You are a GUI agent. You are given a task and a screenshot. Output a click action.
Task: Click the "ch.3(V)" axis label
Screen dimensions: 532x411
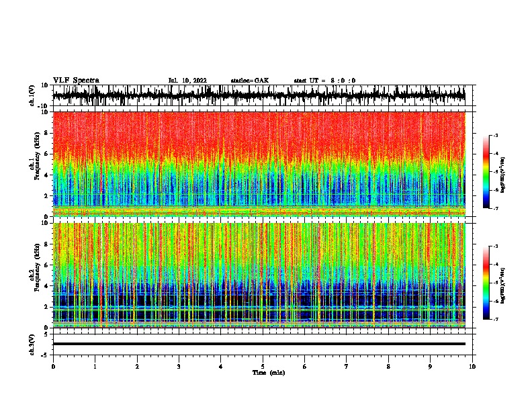pyautogui.click(x=32, y=345)
